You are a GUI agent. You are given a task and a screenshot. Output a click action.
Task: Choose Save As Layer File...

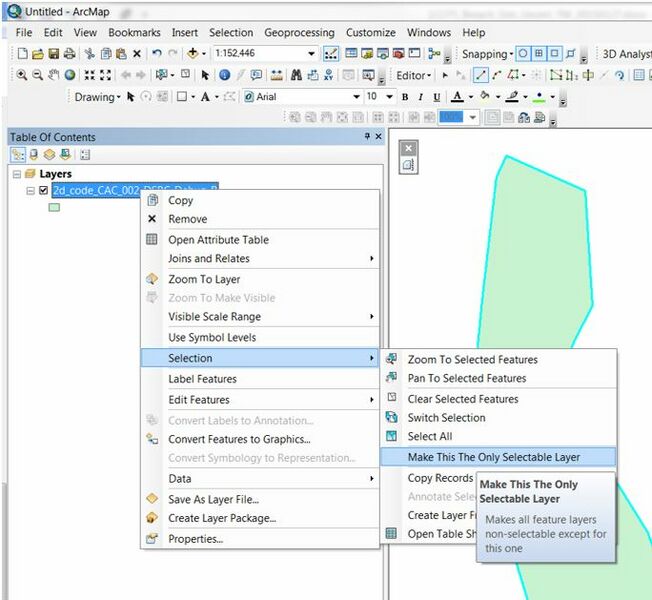tap(260, 499)
